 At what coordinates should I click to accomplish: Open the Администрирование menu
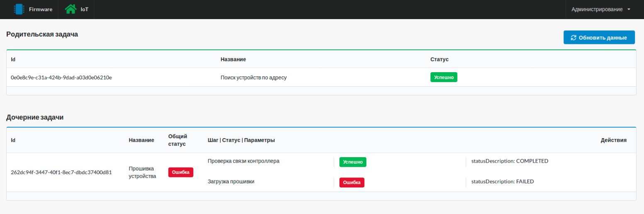(x=597, y=10)
